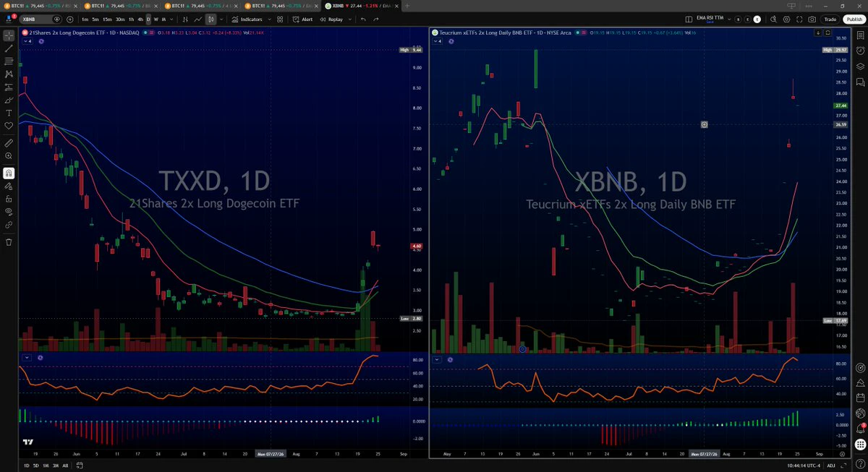Screen dimensions: 868x472
Task: Open the Fibonacci tools in left toolbar
Action: 9,61
